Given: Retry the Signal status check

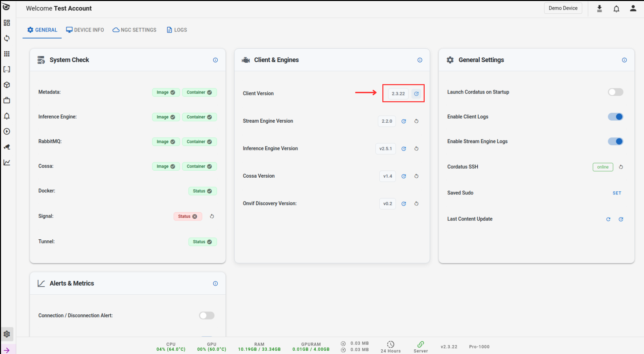Looking at the screenshot, I should [212, 217].
